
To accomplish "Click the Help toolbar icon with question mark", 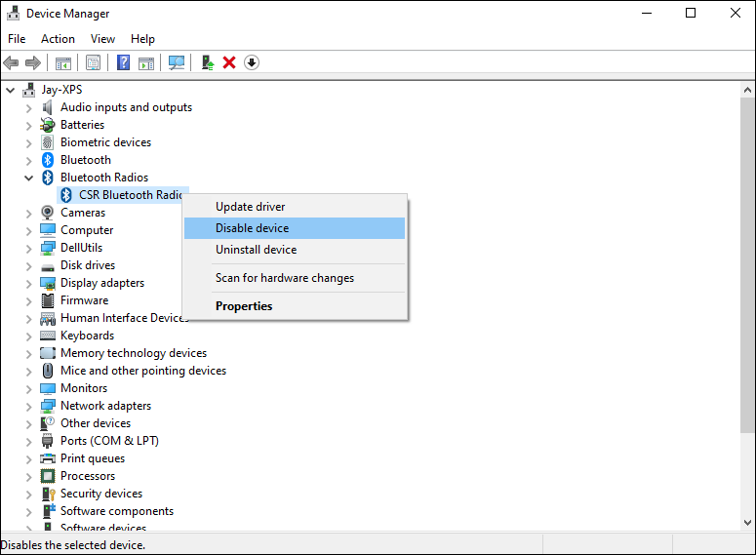I will coord(124,62).
